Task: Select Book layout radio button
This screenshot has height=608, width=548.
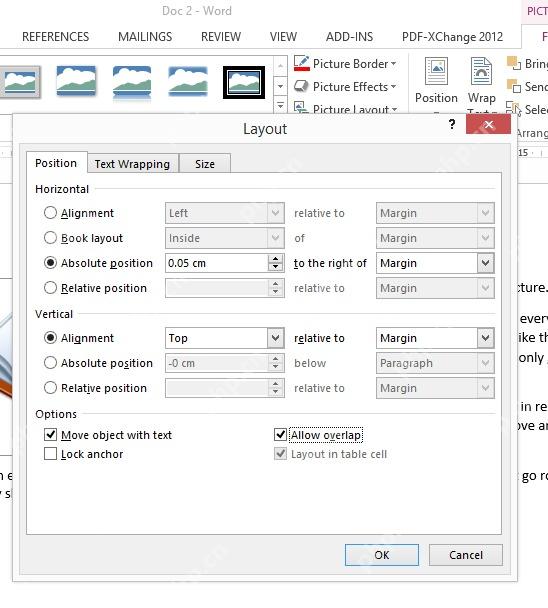Action: (x=50, y=237)
